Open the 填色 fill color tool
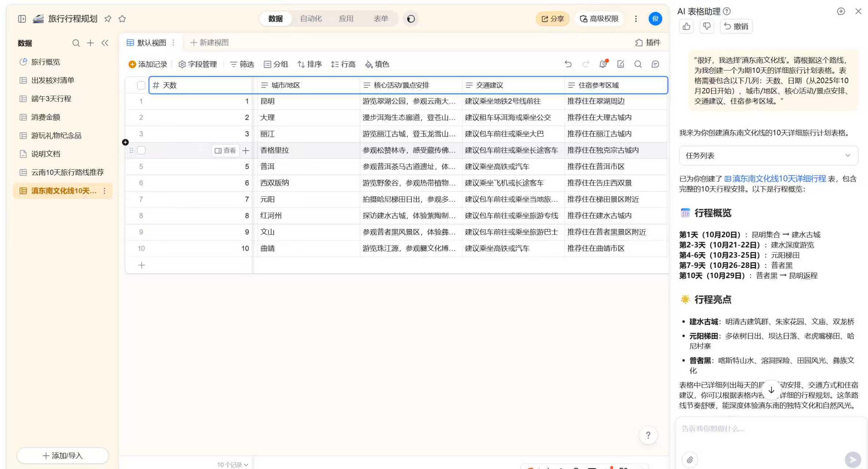 click(377, 64)
